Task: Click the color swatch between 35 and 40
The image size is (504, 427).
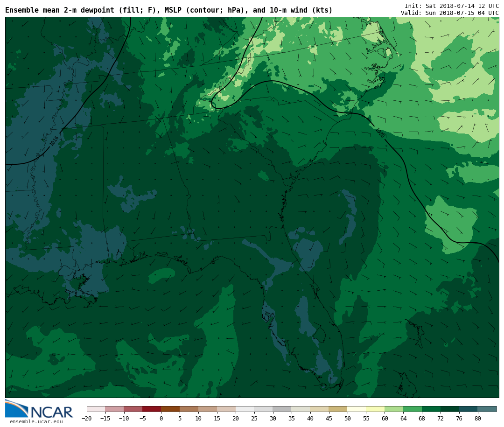Action: pos(301,409)
